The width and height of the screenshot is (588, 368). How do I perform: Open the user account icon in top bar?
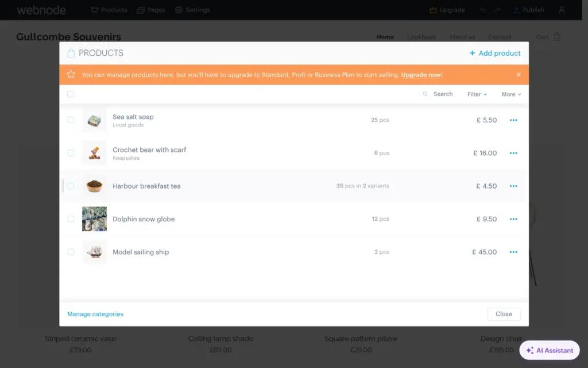click(562, 10)
